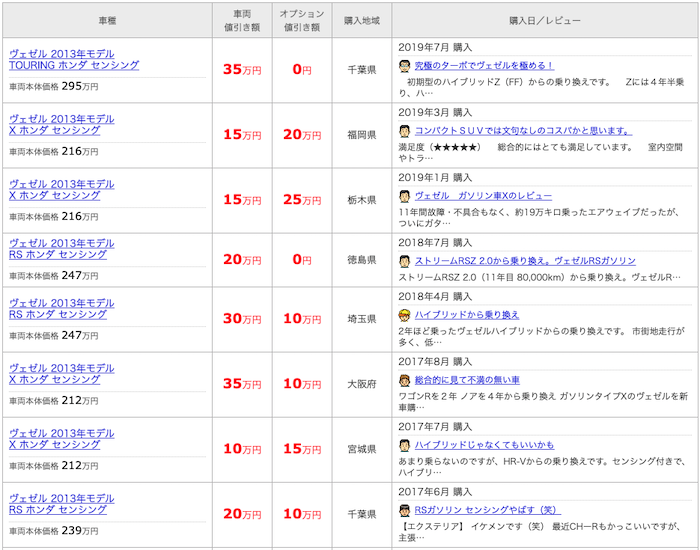Click 35万円 vehicle discount in 大阪府 row
Viewport: 700px width, 550px height.
tap(242, 384)
